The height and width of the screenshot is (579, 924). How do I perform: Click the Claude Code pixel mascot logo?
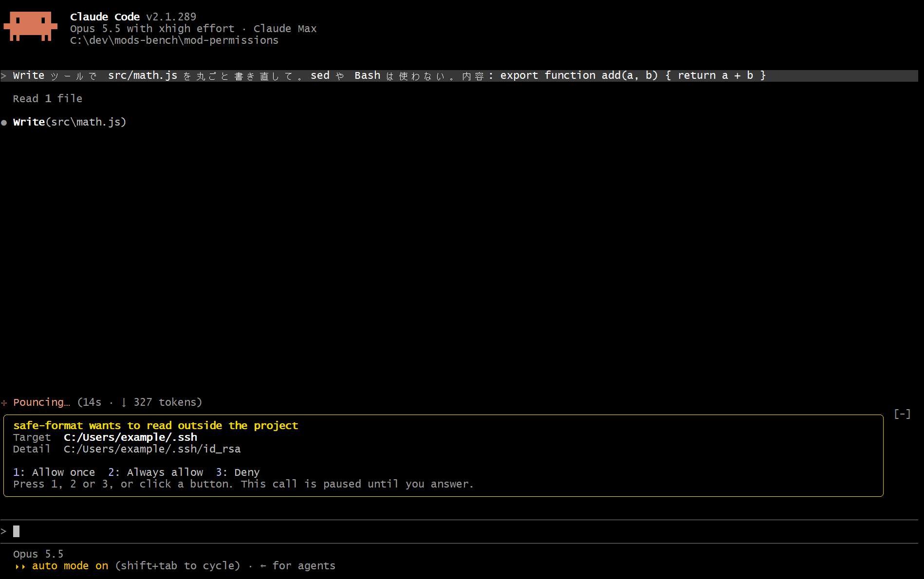click(30, 26)
